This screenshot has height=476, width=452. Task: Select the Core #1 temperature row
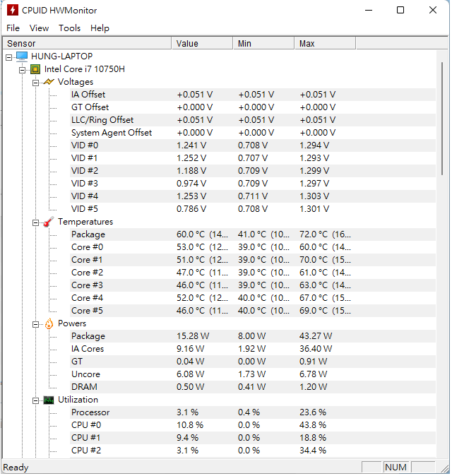coord(253,260)
